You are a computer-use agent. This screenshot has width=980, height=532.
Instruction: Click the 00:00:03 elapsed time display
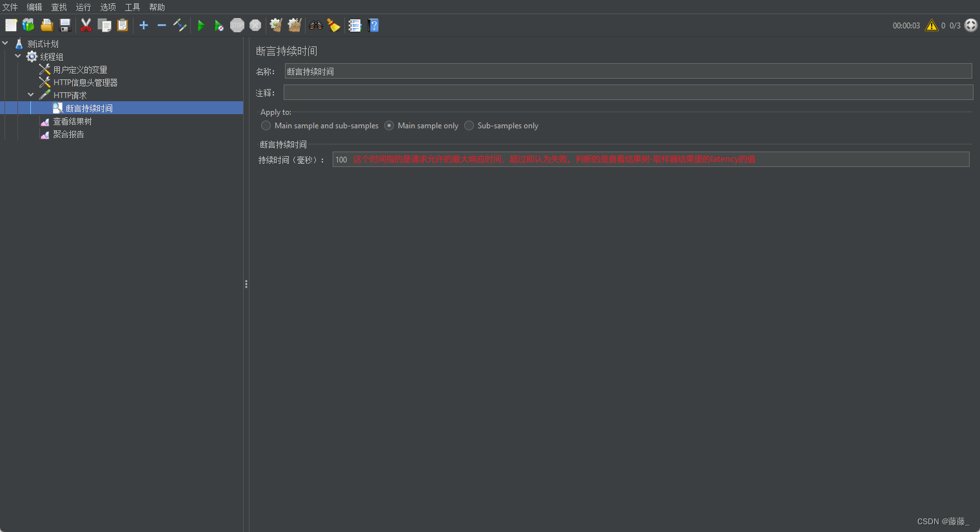pos(906,26)
